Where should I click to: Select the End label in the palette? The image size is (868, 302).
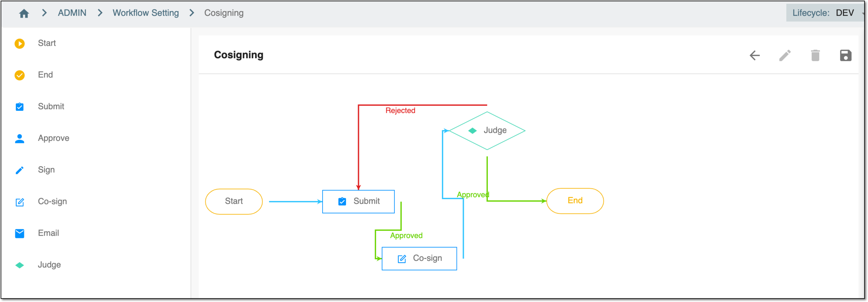(x=45, y=75)
